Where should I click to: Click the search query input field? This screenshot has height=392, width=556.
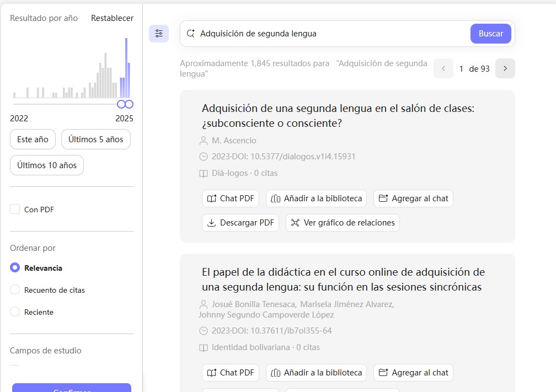[x=331, y=34]
